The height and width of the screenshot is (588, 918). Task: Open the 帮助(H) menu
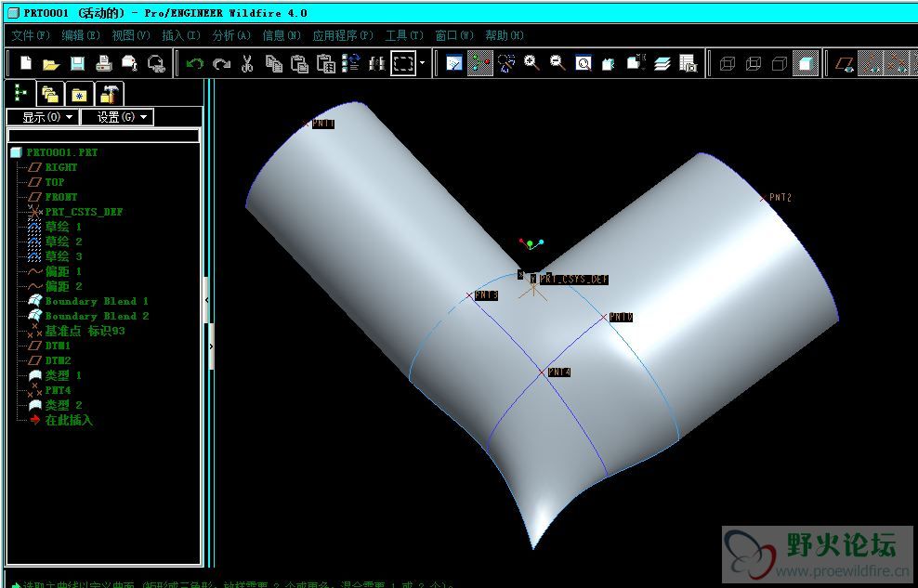505,35
